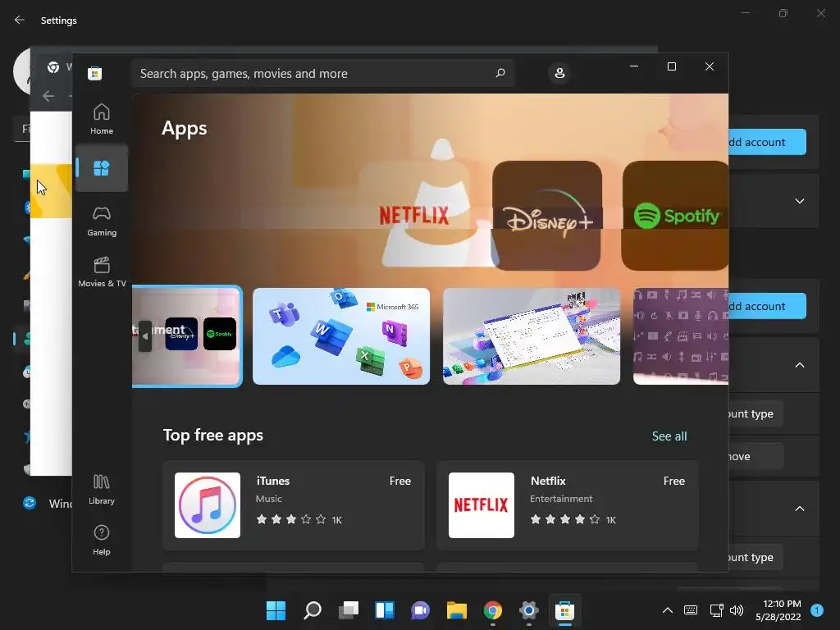The height and width of the screenshot is (630, 840).
Task: Open the iTunes app card
Action: (x=294, y=505)
